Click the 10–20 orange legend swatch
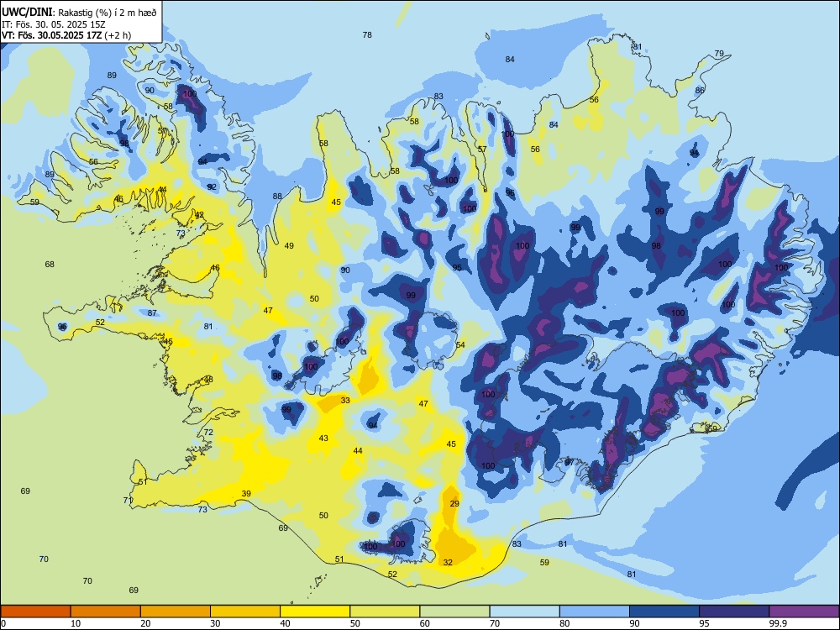This screenshot has height=630, width=840. coord(106,612)
